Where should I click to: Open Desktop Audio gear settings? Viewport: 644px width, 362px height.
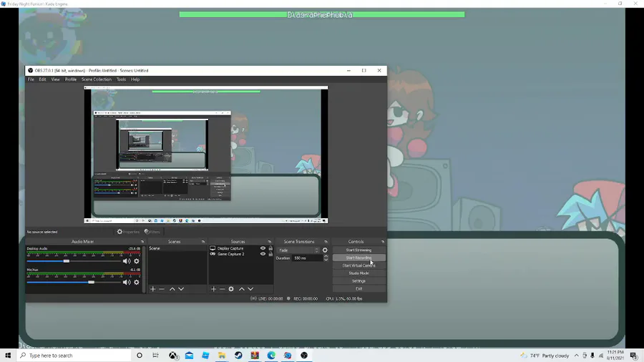click(x=137, y=261)
